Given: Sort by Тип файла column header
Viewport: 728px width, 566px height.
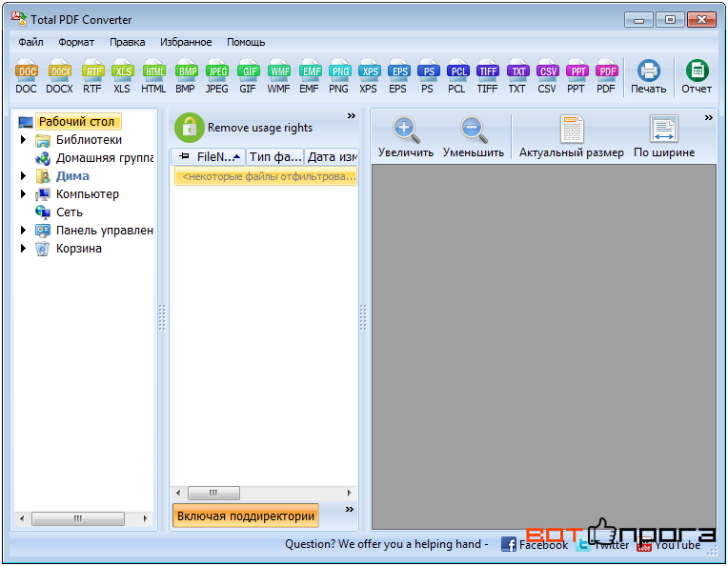Looking at the screenshot, I should pos(275,157).
